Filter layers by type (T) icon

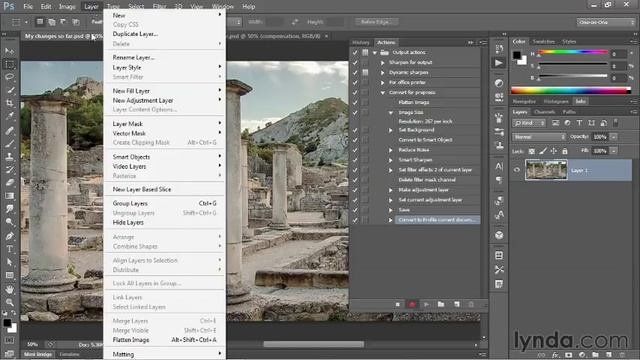pos(579,123)
